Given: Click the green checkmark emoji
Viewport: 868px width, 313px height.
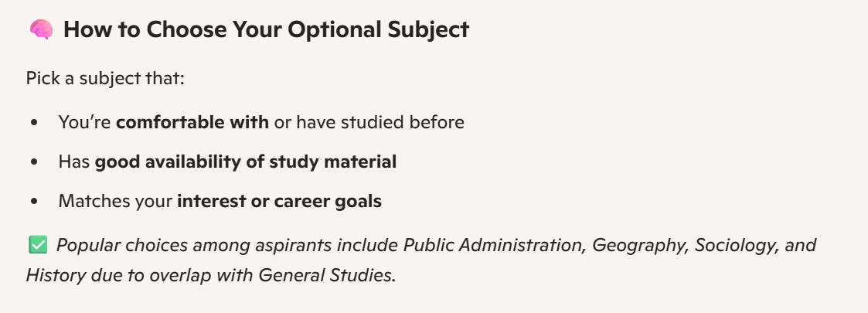Looking at the screenshot, I should click(36, 246).
